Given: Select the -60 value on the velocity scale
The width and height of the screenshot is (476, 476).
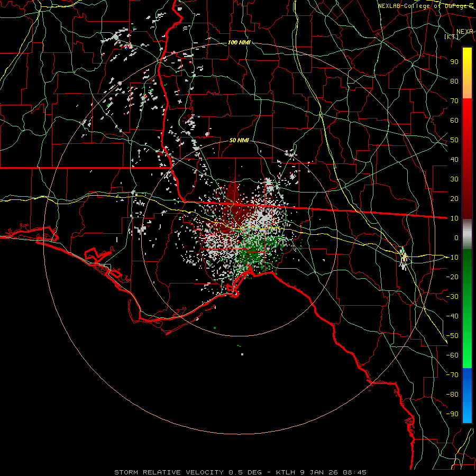Looking at the screenshot, I should 452,355.
